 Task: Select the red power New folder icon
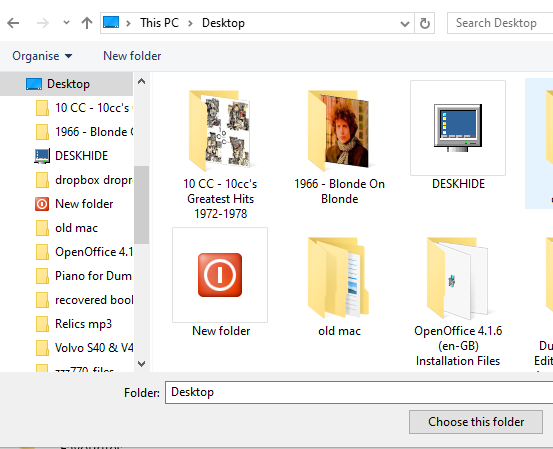coord(220,275)
